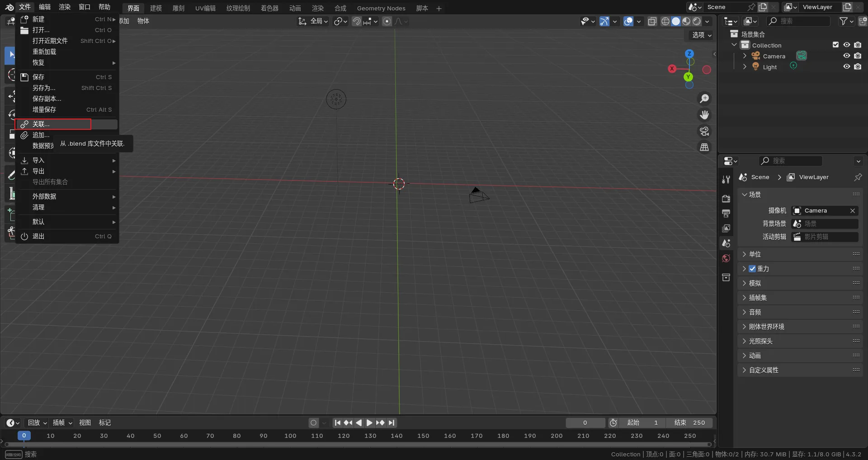Hide the Camera object in viewport
This screenshot has width=868, height=460.
[846, 56]
